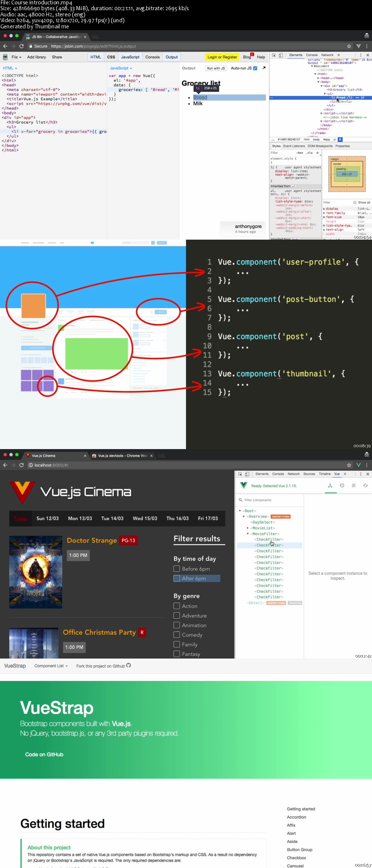Bookmark the jsbin.com page with the star
Viewport: 372px width, 868px height.
pos(349,46)
